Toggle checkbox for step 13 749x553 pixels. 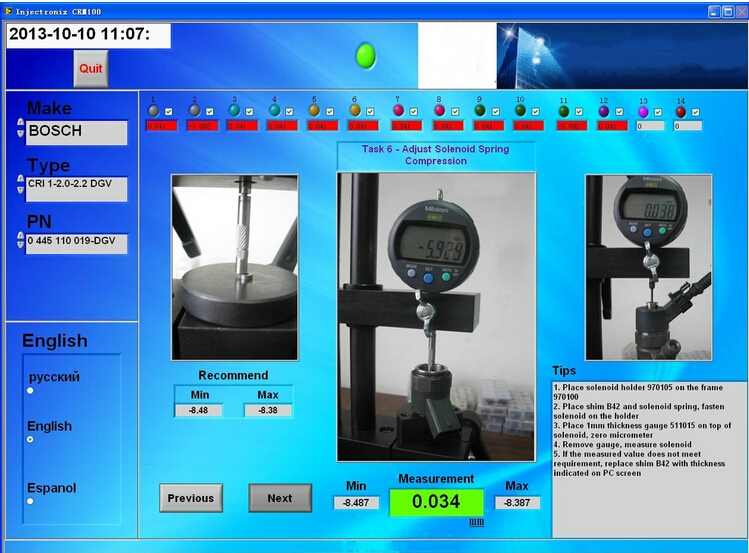pyautogui.click(x=658, y=112)
